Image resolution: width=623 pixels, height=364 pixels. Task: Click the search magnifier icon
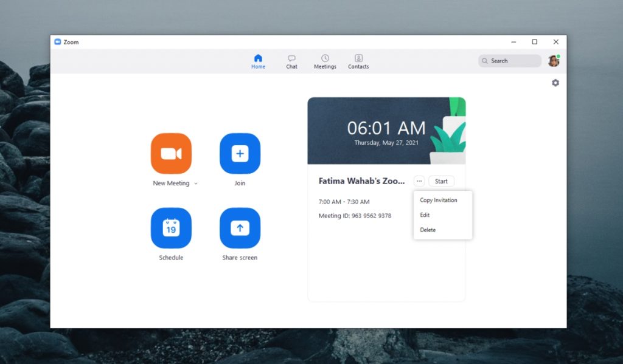tap(485, 61)
